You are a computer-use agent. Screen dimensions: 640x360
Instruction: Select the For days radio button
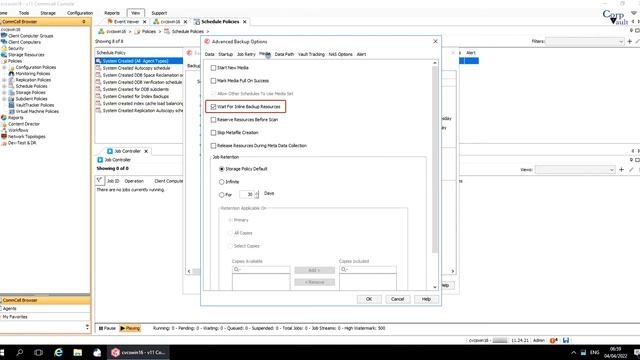point(222,195)
